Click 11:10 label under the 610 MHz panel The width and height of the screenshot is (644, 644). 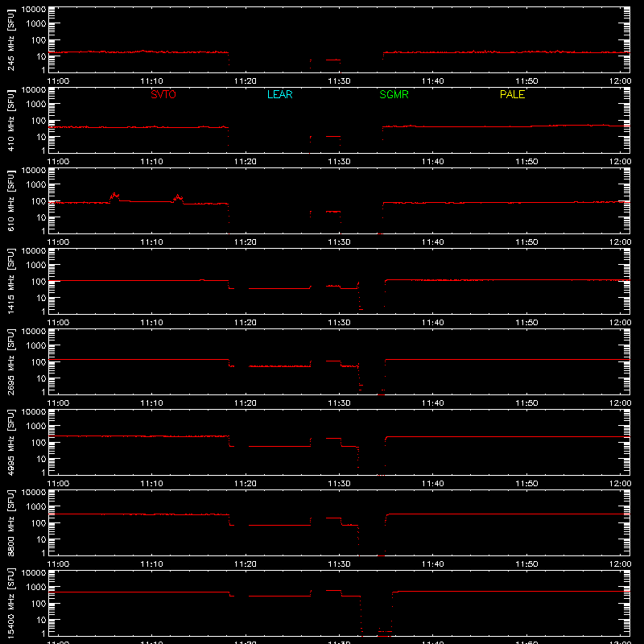(x=152, y=242)
